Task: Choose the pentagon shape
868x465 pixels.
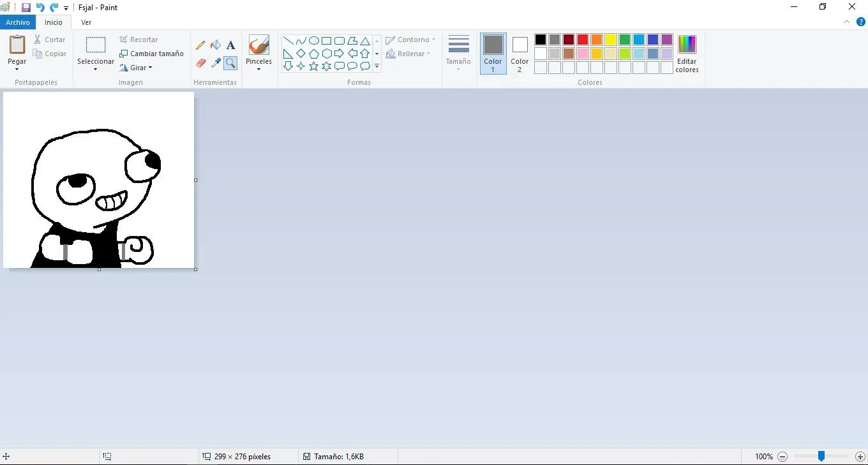Action: click(x=313, y=54)
